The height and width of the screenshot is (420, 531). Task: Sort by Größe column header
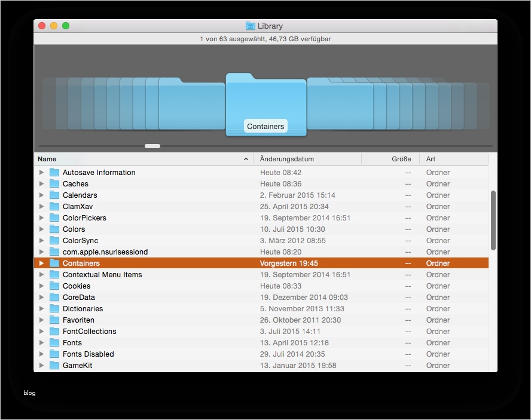coord(390,159)
